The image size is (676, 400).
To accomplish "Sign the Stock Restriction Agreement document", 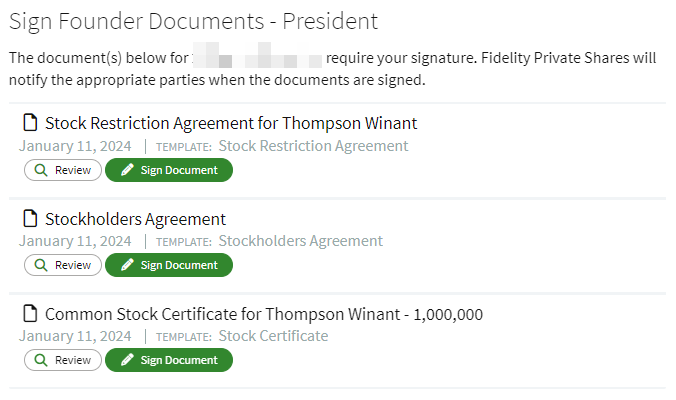I will [x=169, y=170].
